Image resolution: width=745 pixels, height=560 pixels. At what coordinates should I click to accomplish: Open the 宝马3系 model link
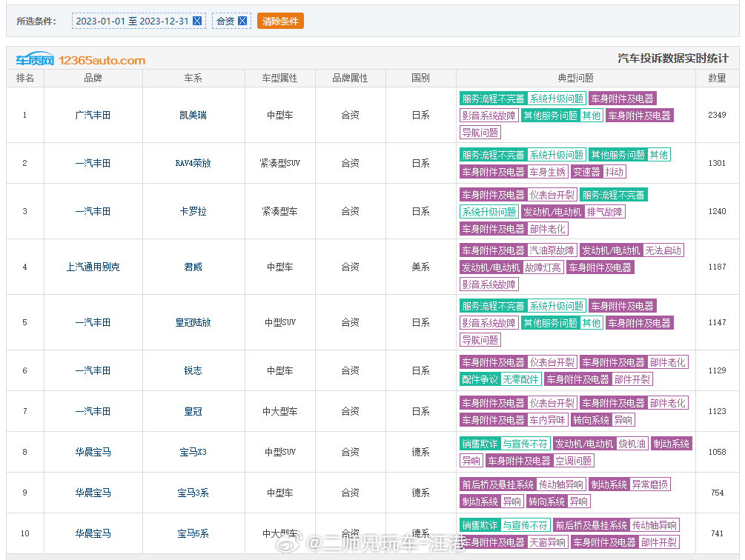pos(193,493)
